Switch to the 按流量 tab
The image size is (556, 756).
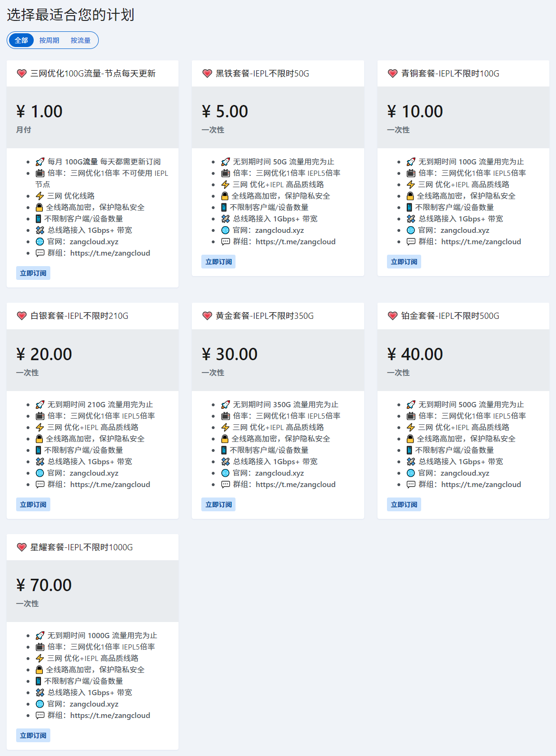tap(81, 40)
